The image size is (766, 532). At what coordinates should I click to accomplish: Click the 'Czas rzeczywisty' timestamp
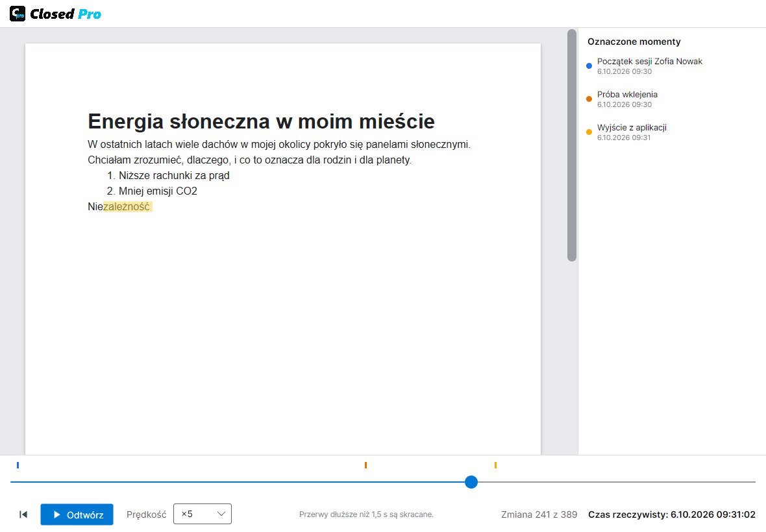[x=672, y=514]
